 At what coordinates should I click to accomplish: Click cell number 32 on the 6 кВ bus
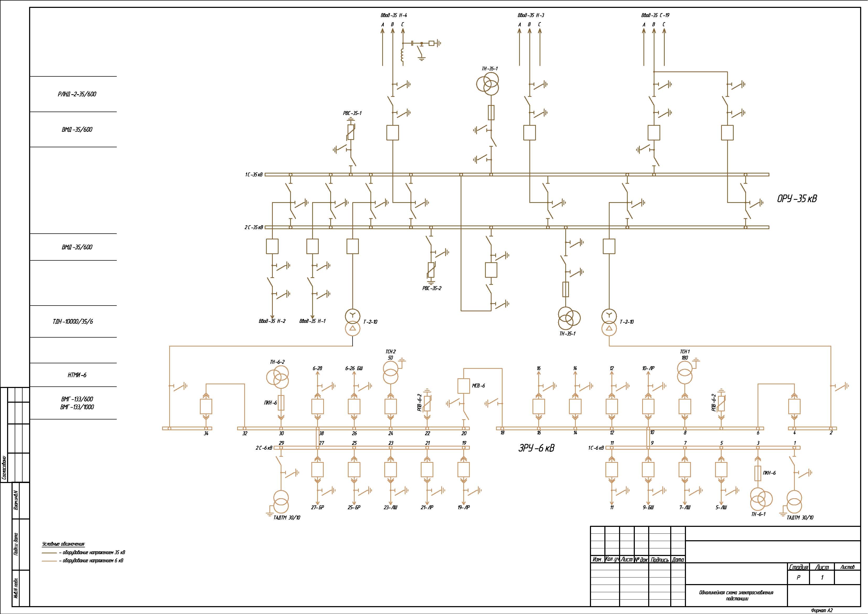click(x=244, y=434)
